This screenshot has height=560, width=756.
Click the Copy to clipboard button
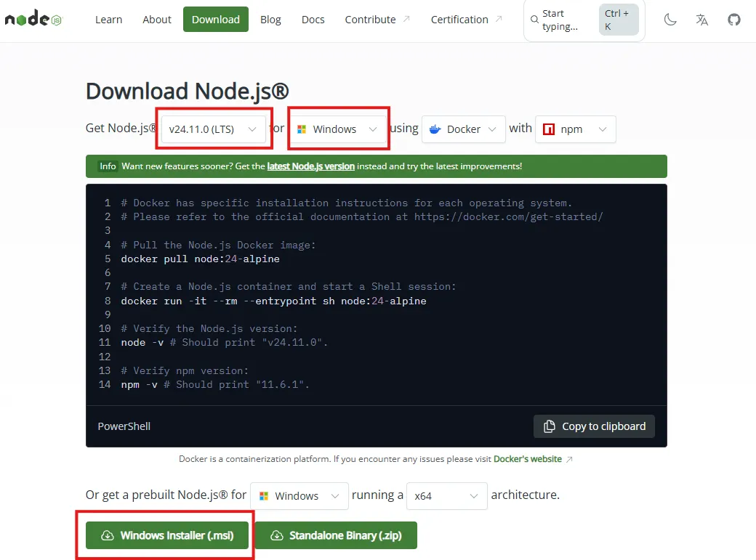[594, 426]
